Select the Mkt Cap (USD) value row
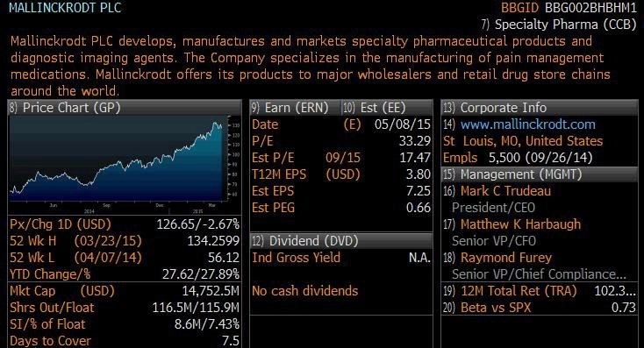This screenshot has height=348, width=644. click(x=125, y=291)
